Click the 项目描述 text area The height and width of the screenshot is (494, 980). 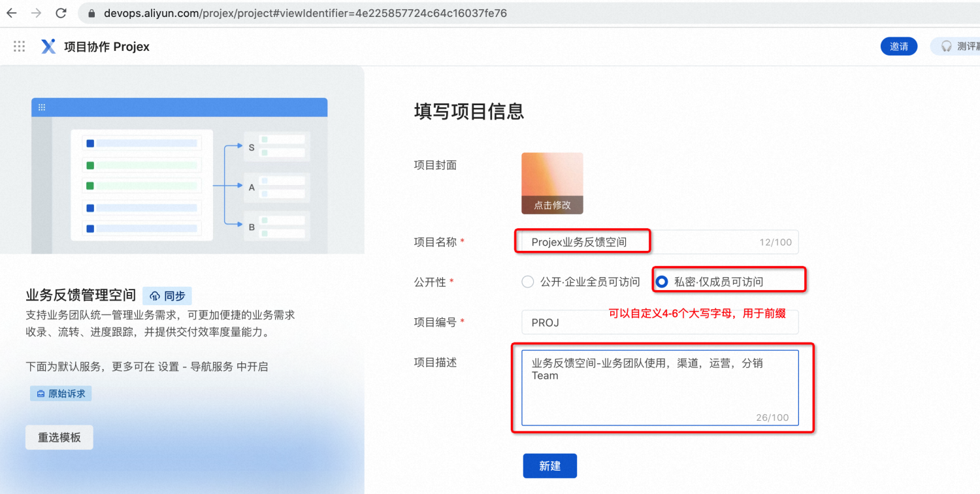point(660,388)
